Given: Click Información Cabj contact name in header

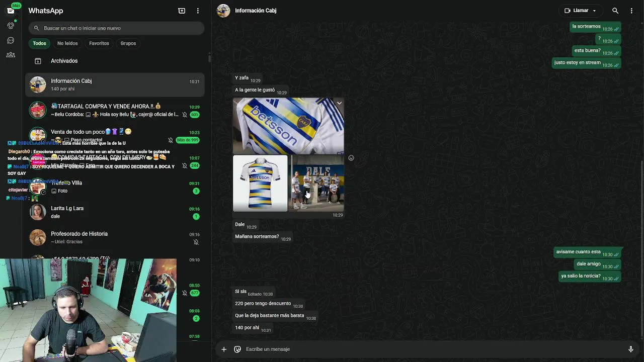Looking at the screenshot, I should pyautogui.click(x=256, y=11).
